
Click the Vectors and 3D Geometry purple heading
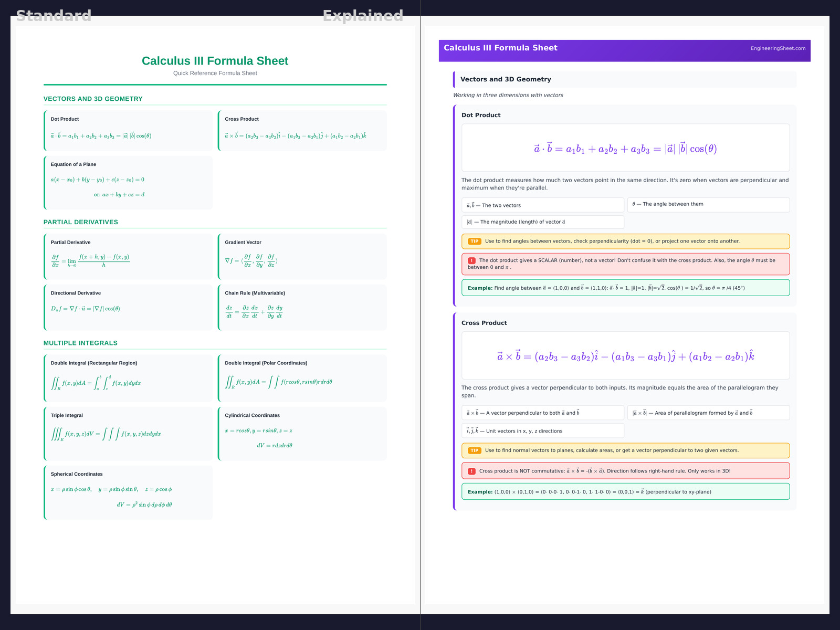[x=506, y=79]
